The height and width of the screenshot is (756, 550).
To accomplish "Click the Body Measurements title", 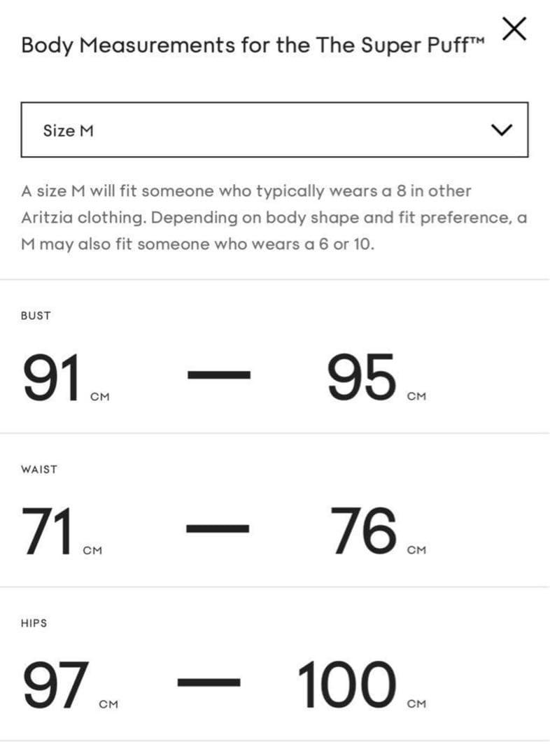I will (x=247, y=45).
